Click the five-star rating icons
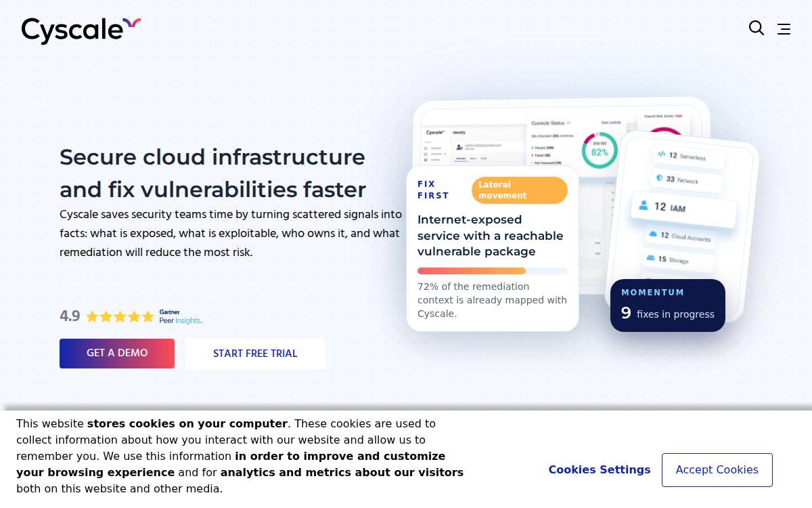 pos(120,316)
